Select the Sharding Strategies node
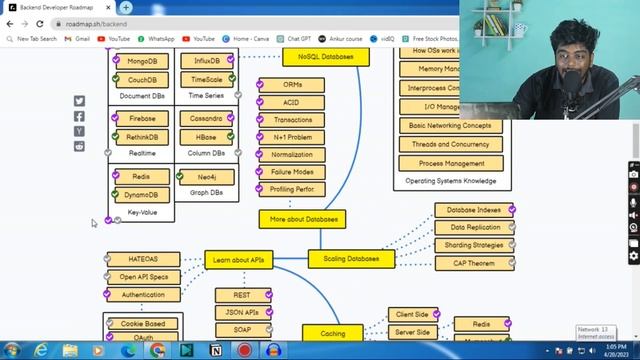 tap(474, 245)
